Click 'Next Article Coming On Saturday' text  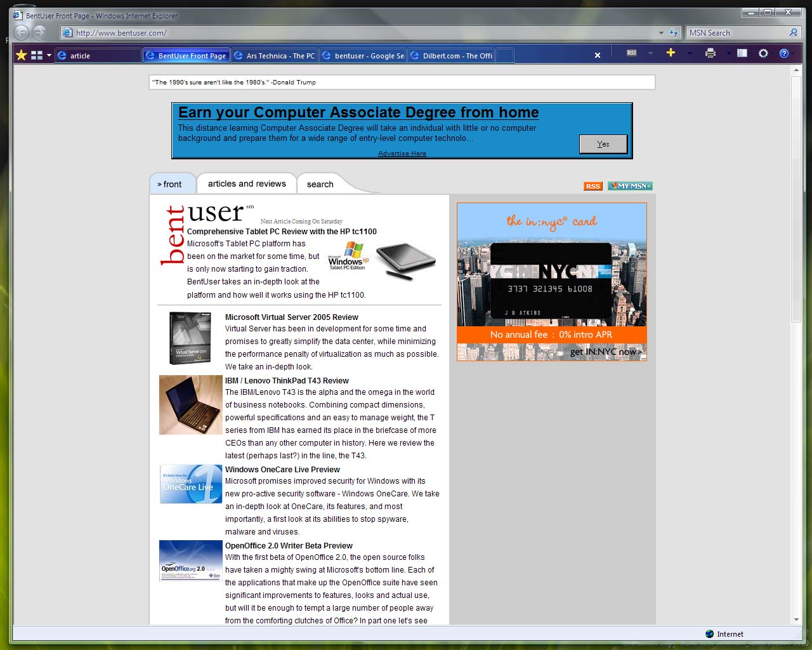click(301, 222)
